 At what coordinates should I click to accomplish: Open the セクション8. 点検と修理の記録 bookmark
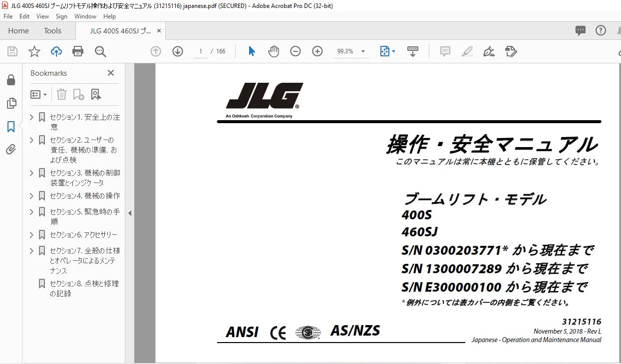click(84, 288)
